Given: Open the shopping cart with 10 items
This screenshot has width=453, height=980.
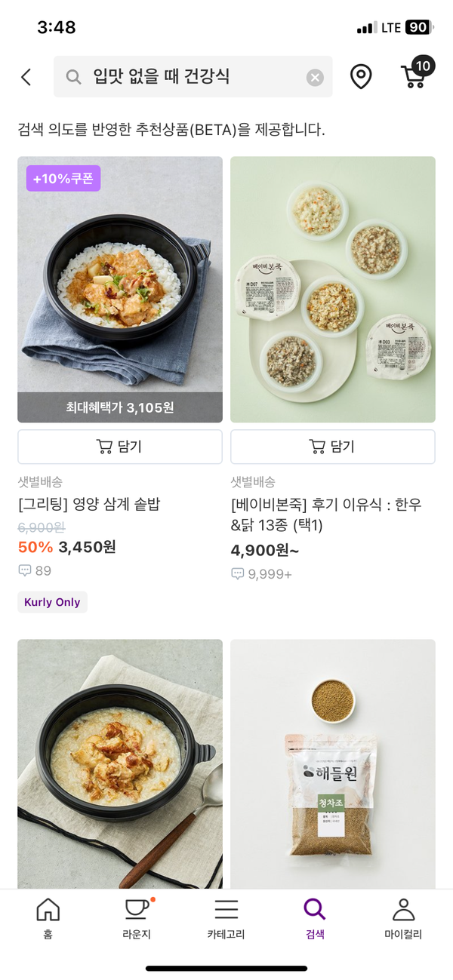Looking at the screenshot, I should [x=413, y=76].
